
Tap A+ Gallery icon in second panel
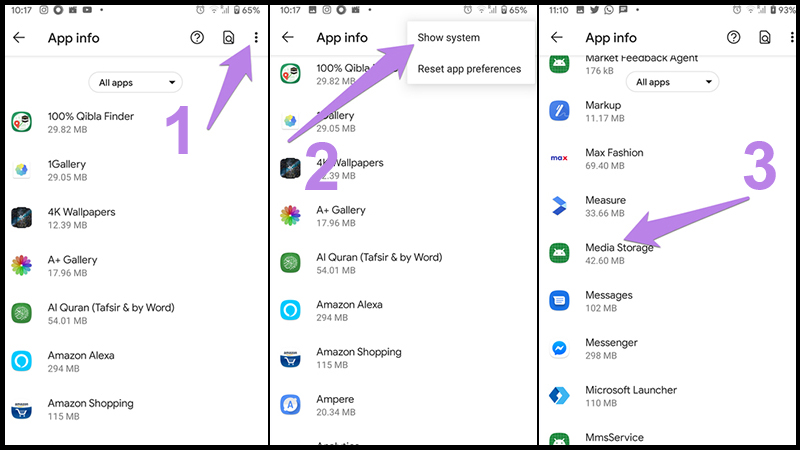tap(290, 215)
